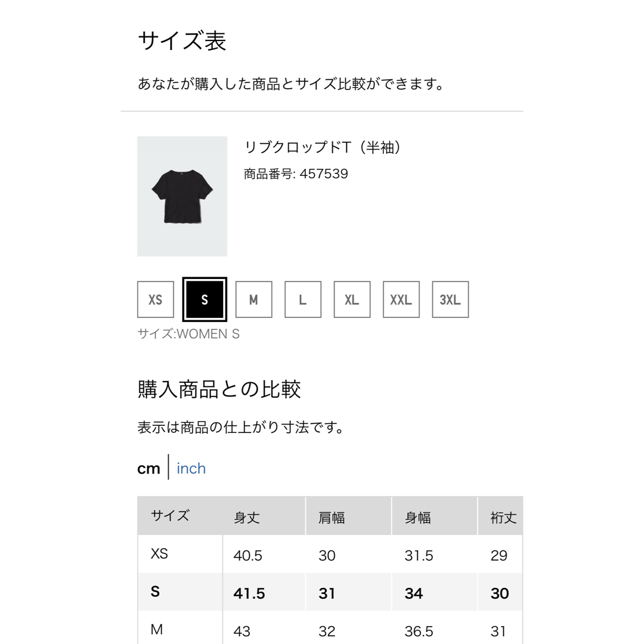Select the XS size option

pos(155,299)
